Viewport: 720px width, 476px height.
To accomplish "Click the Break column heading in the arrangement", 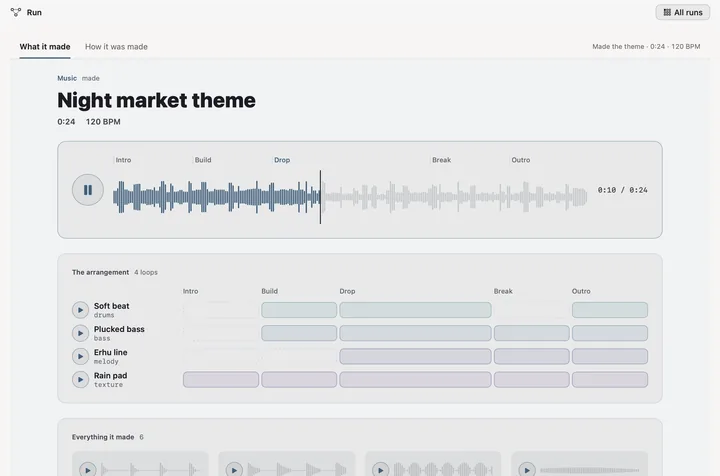I will (503, 291).
